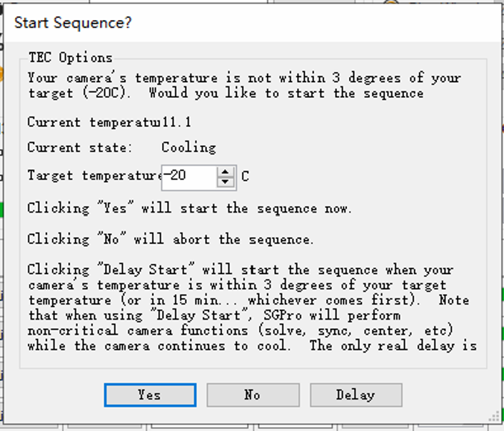Image resolution: width=504 pixels, height=431 pixels.
Task: Click the 'Delay Start' explanation paragraph
Action: (x=252, y=308)
